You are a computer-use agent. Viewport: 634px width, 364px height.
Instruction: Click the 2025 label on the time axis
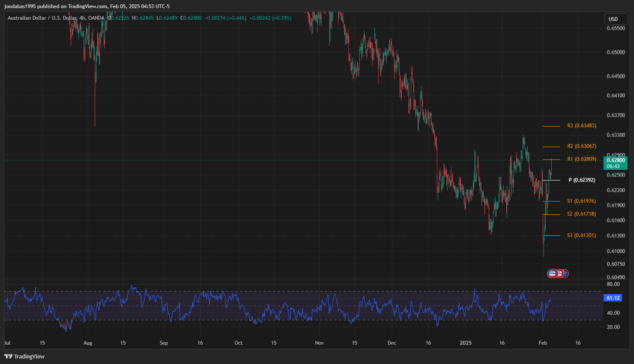466,343
